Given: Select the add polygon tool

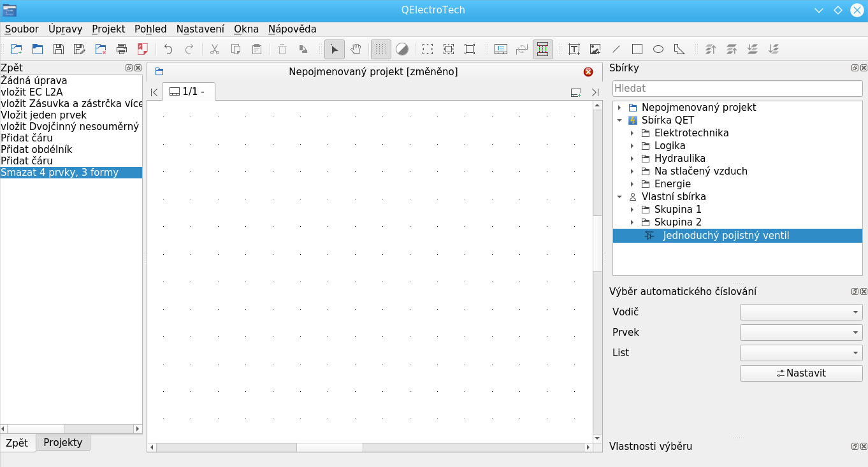Looking at the screenshot, I should pos(679,49).
